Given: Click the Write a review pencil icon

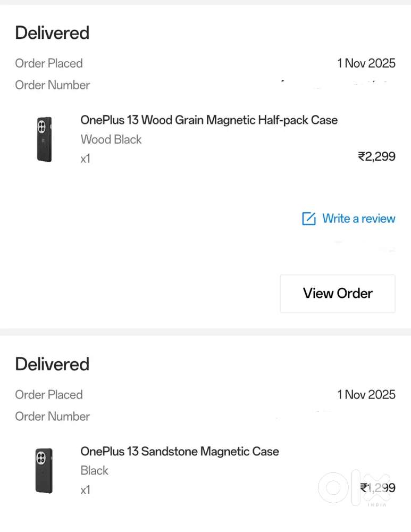Looking at the screenshot, I should click(308, 218).
